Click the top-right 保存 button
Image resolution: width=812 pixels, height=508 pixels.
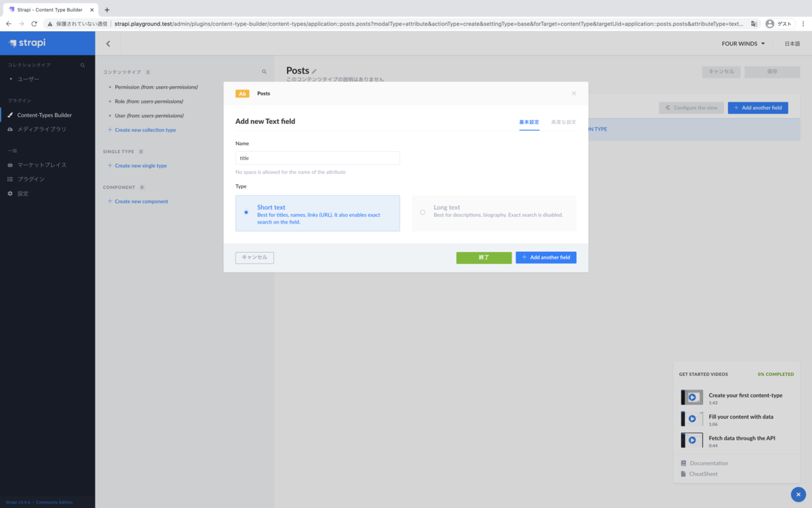(x=773, y=71)
